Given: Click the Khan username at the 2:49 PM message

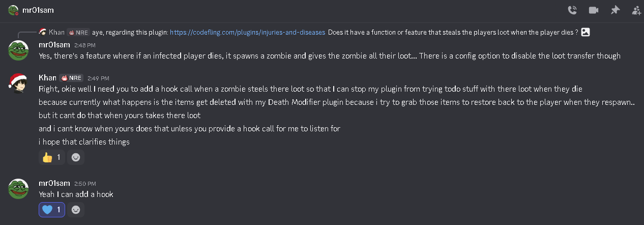Looking at the screenshot, I should click(47, 78).
